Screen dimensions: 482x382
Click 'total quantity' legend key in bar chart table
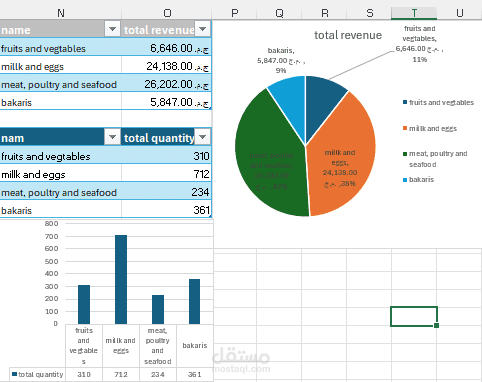pyautogui.click(x=37, y=374)
